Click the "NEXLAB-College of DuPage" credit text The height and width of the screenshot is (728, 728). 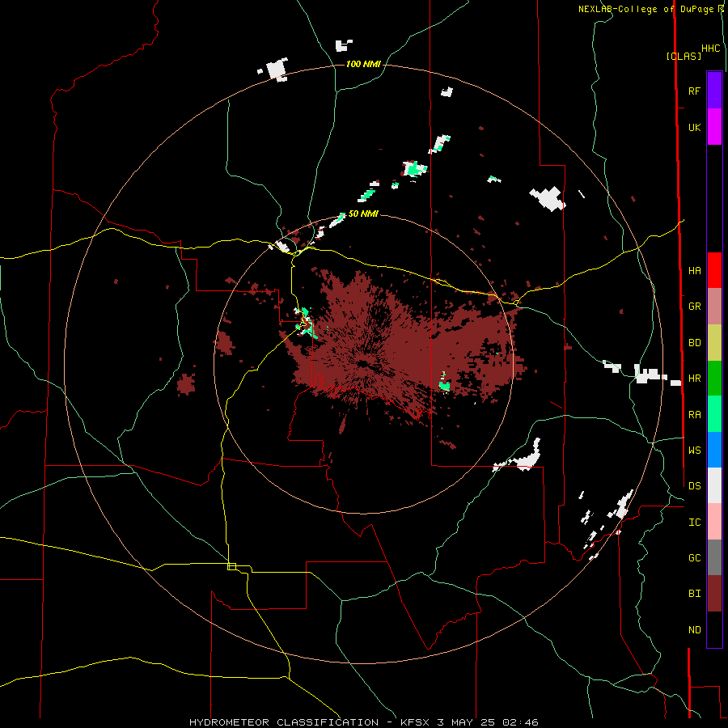pyautogui.click(x=645, y=9)
